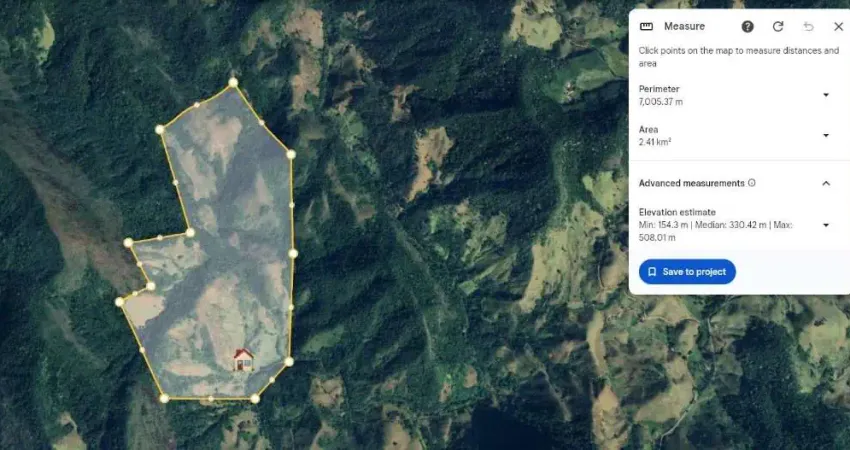Open the Measure help question mark icon

(748, 27)
